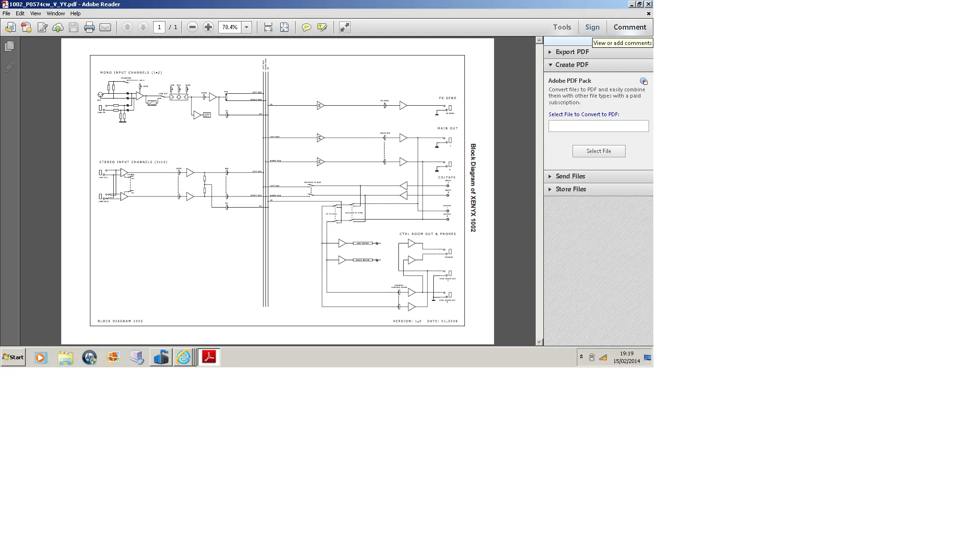Click the 'MONO INPUT CHANNELS' diagram label
Image resolution: width=980 pixels, height=551 pixels.
click(x=131, y=73)
